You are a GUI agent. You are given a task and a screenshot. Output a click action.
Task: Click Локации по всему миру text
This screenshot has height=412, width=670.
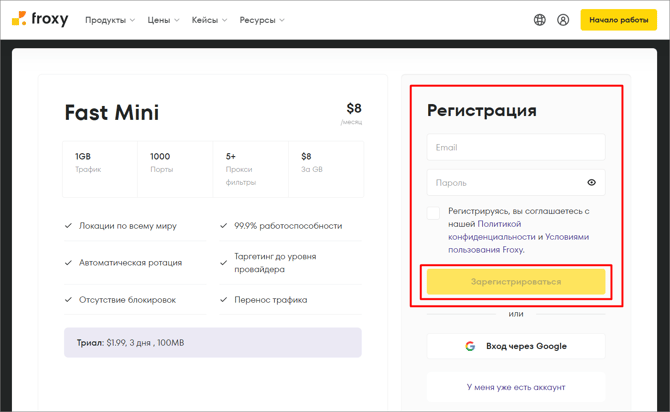128,226
